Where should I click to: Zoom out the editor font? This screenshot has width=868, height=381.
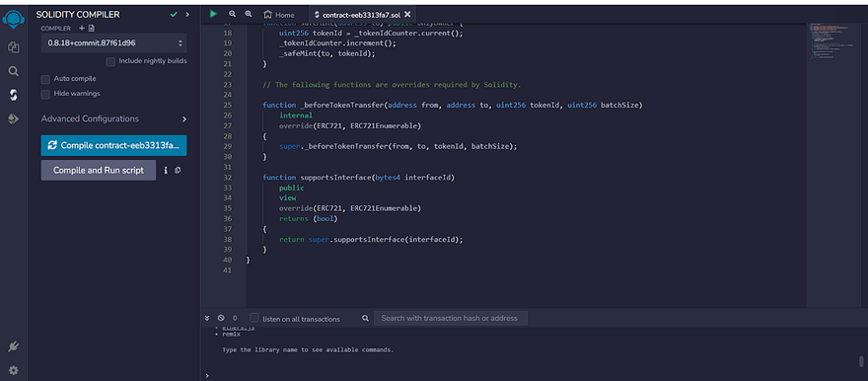(x=232, y=14)
